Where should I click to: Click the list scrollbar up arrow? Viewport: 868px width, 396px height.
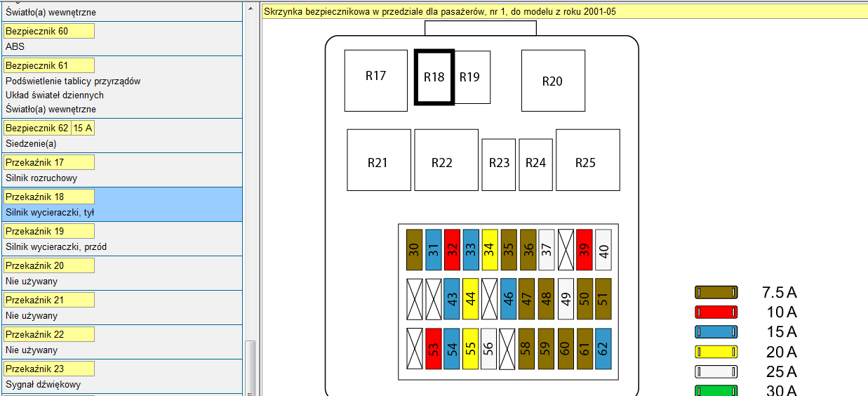click(x=250, y=8)
